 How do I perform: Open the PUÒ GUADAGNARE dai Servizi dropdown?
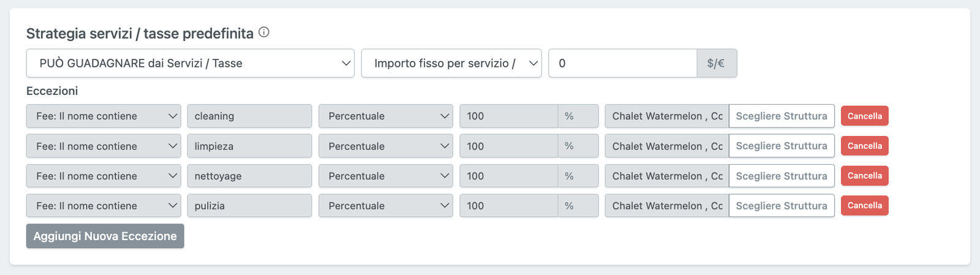pos(190,63)
